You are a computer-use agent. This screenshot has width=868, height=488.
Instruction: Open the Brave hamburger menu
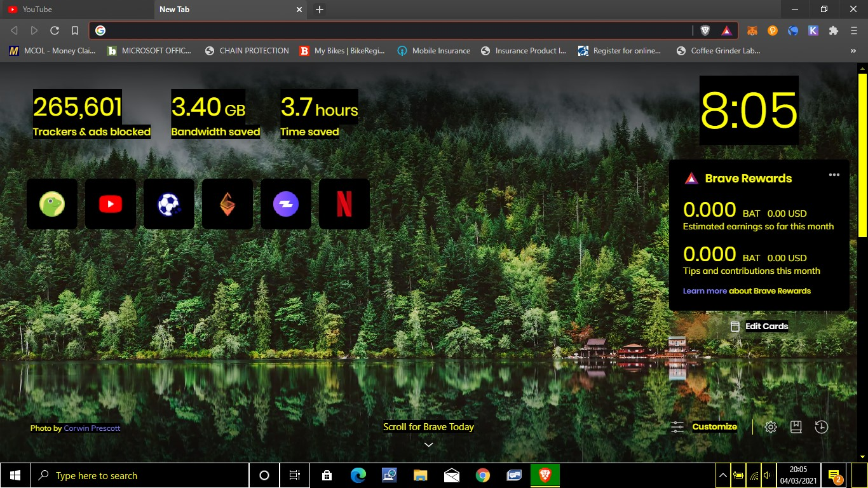(x=853, y=30)
